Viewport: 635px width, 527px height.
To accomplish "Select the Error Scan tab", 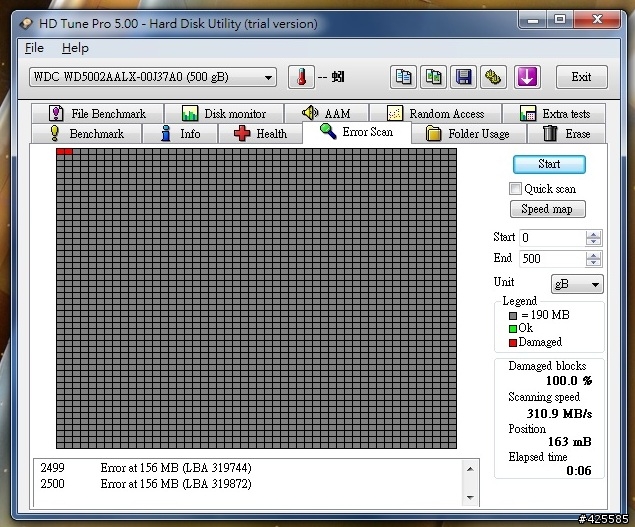I will tap(357, 132).
